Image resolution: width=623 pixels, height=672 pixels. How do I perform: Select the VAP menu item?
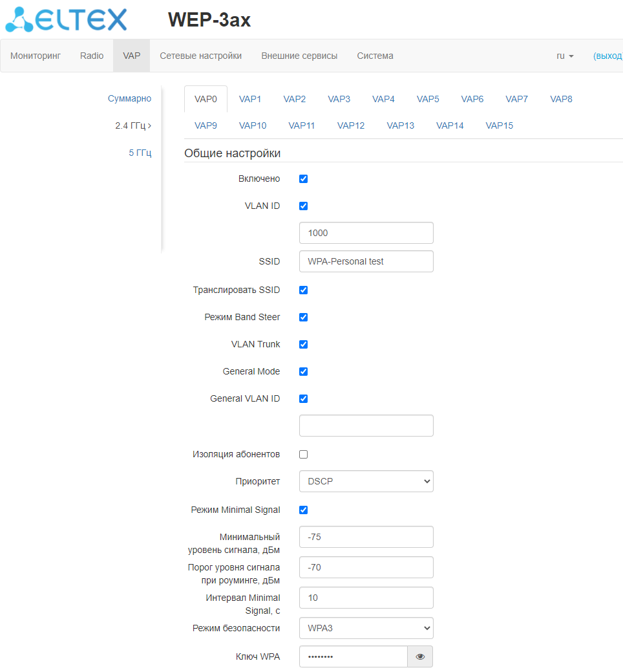click(131, 56)
